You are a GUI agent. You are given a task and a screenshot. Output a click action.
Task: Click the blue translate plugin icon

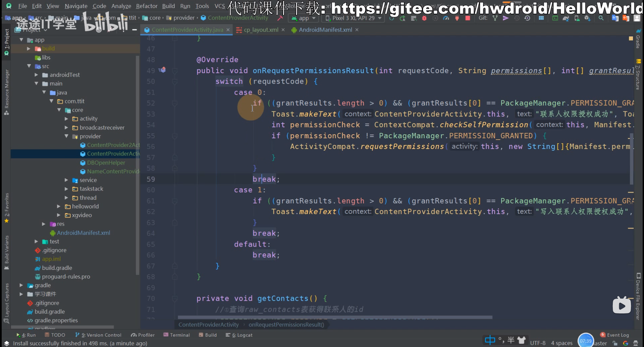point(615,18)
